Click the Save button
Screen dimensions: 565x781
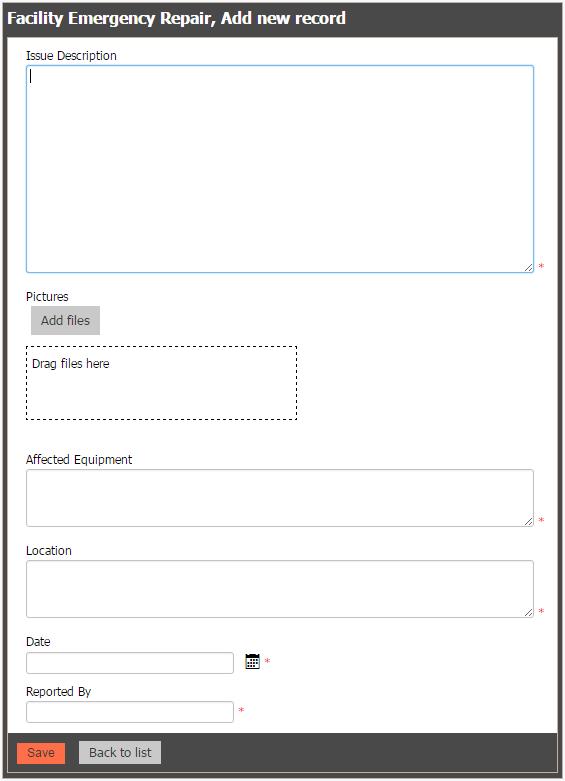(41, 753)
